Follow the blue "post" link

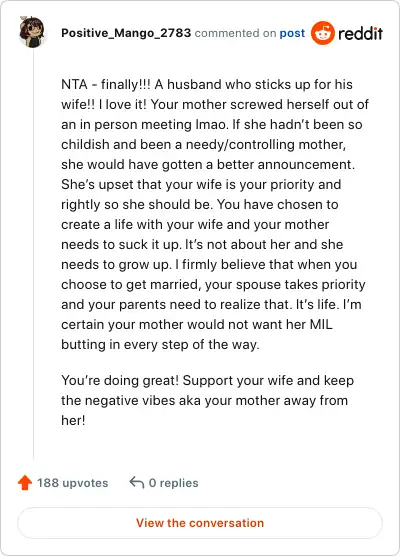coord(292,33)
